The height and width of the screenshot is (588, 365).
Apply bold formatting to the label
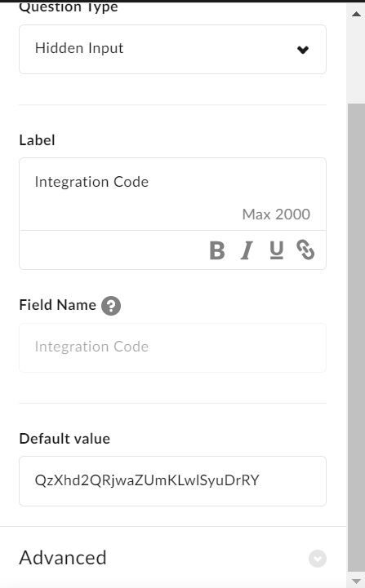[x=217, y=250]
